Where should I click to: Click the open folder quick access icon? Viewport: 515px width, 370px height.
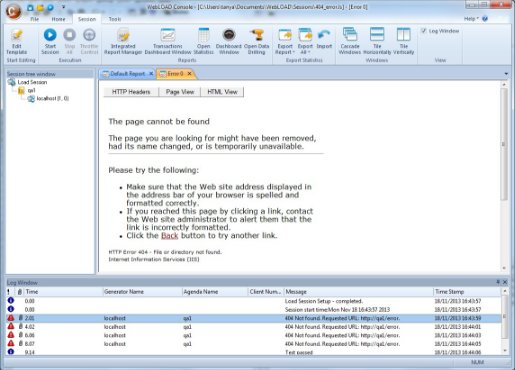[40, 7]
